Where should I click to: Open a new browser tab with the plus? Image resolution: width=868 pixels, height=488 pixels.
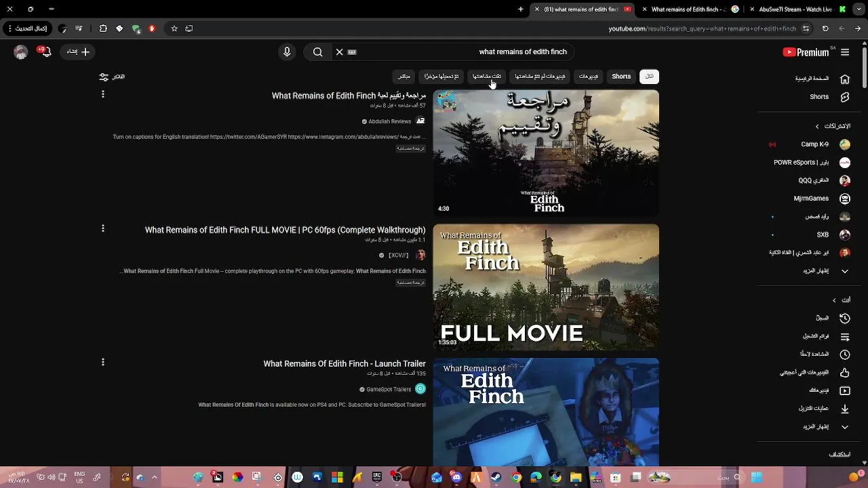(521, 9)
